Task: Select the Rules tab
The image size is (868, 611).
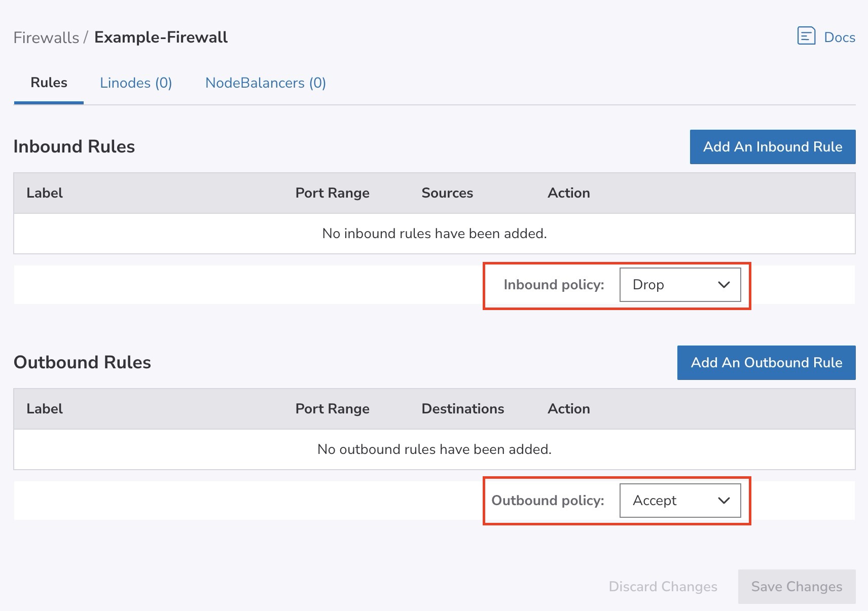Action: pos(49,83)
